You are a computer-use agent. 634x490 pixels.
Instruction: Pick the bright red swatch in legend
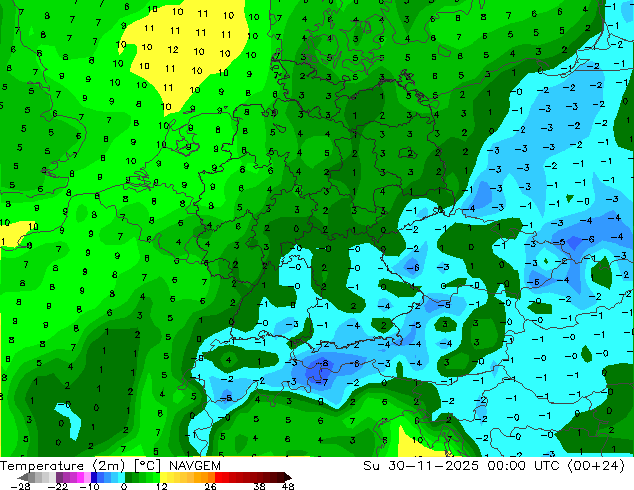[x=218, y=477]
